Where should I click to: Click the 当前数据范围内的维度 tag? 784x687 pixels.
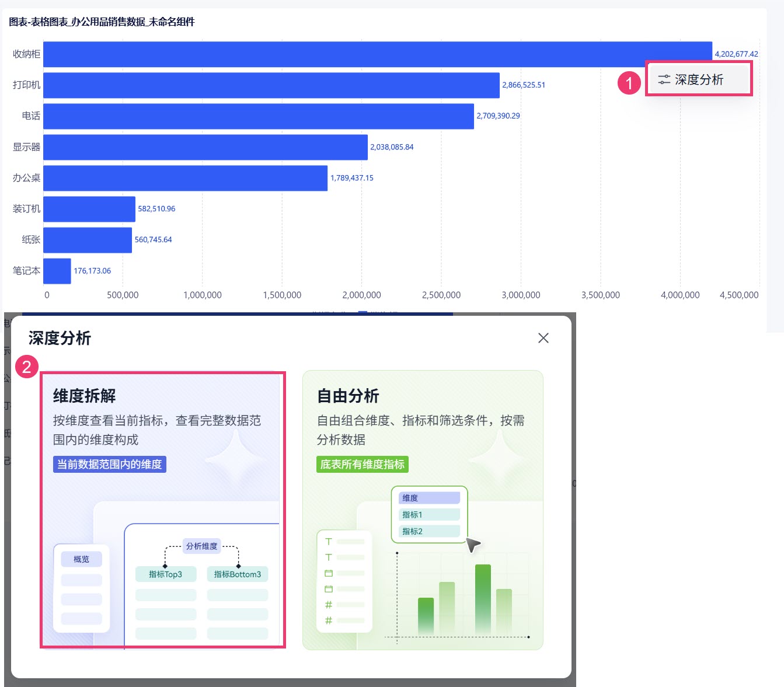click(x=110, y=464)
